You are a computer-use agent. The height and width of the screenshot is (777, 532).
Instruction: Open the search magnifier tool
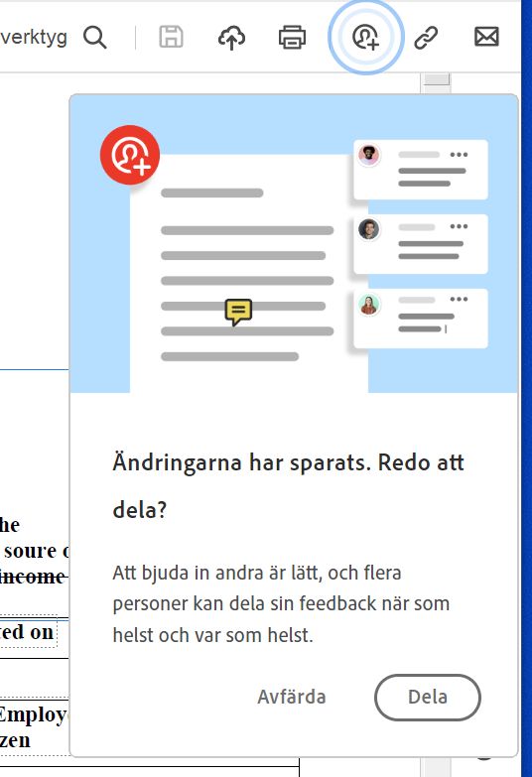(x=94, y=37)
